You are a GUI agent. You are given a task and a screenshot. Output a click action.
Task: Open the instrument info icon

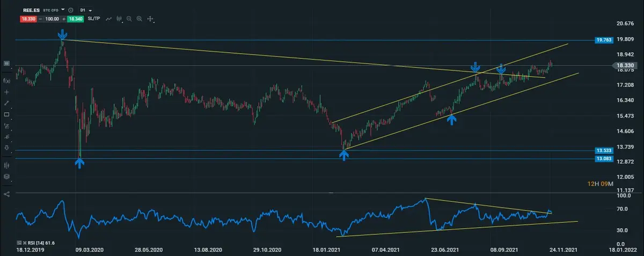pyautogui.click(x=70, y=10)
